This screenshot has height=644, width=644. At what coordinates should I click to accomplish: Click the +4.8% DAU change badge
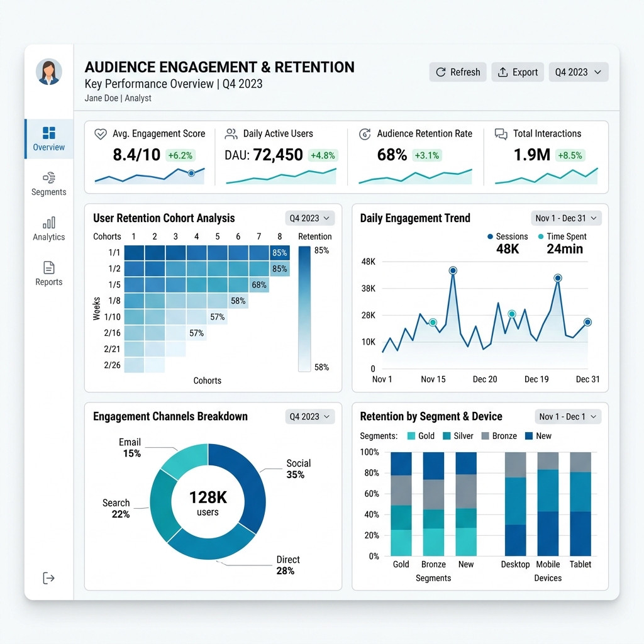tap(323, 156)
